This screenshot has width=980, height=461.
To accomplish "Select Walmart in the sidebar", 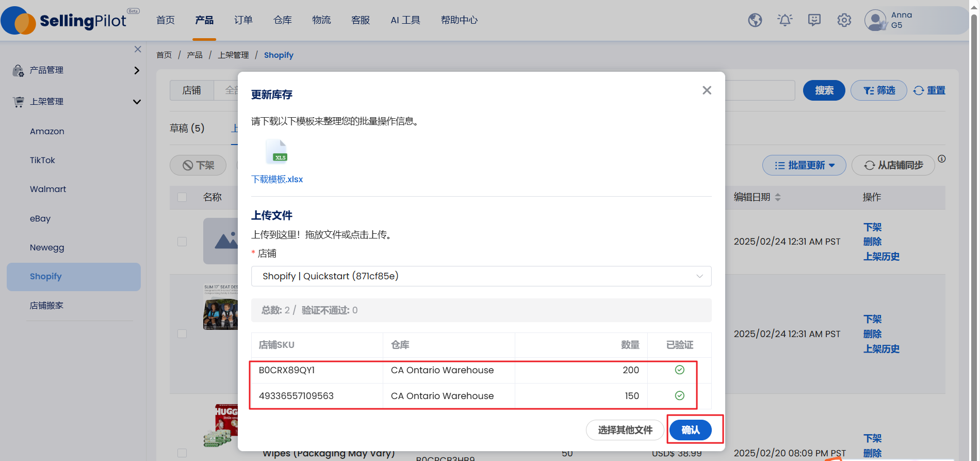I will [x=48, y=189].
